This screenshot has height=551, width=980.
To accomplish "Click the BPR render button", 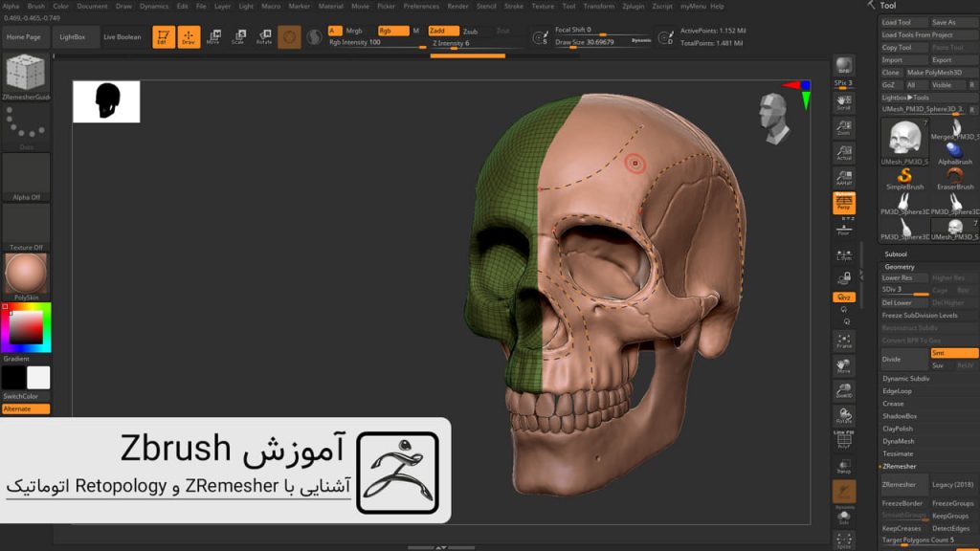I will (844, 66).
